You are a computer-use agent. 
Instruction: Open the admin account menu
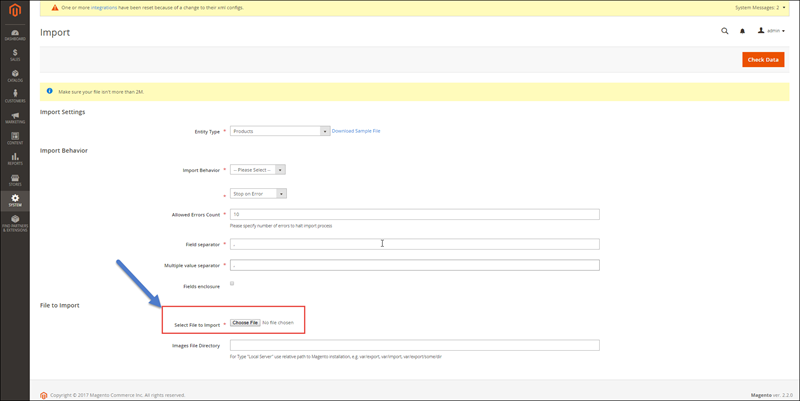click(x=771, y=31)
